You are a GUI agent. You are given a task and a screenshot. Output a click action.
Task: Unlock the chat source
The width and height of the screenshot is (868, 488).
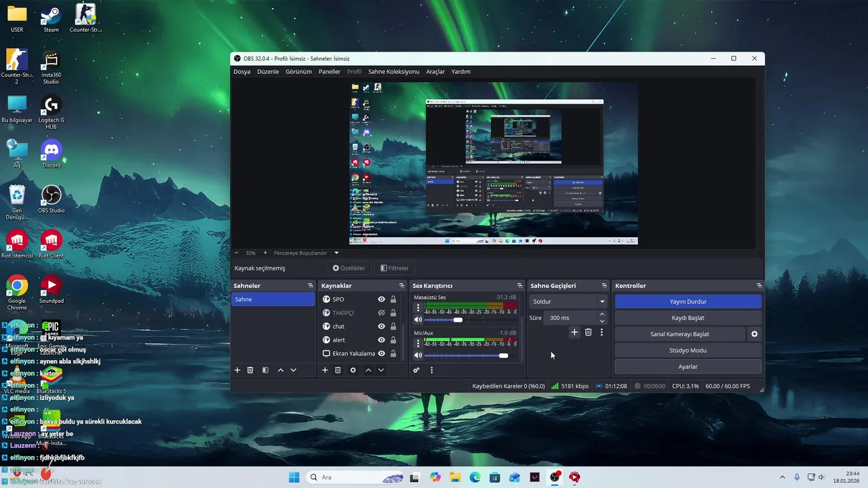click(x=393, y=326)
